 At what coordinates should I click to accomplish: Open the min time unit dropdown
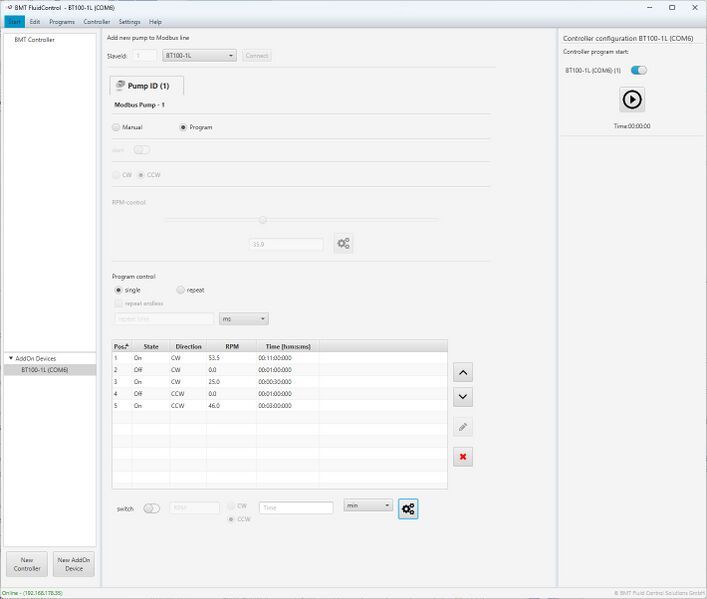368,506
